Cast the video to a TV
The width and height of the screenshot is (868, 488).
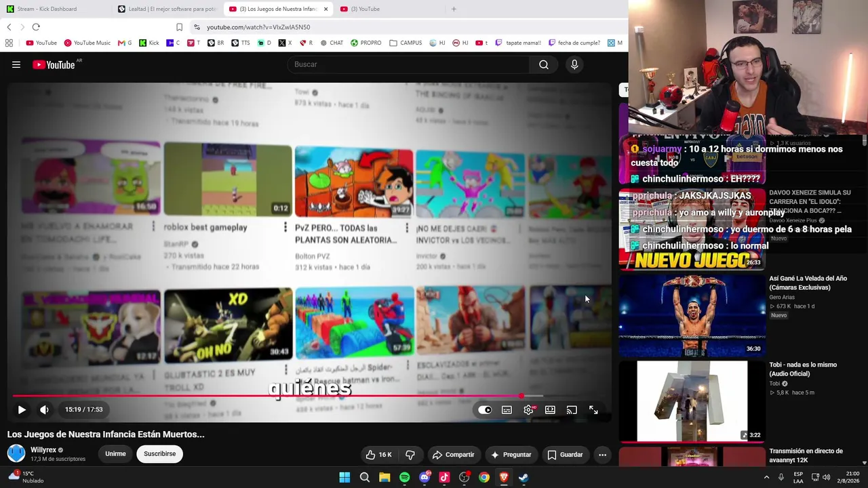tap(572, 410)
